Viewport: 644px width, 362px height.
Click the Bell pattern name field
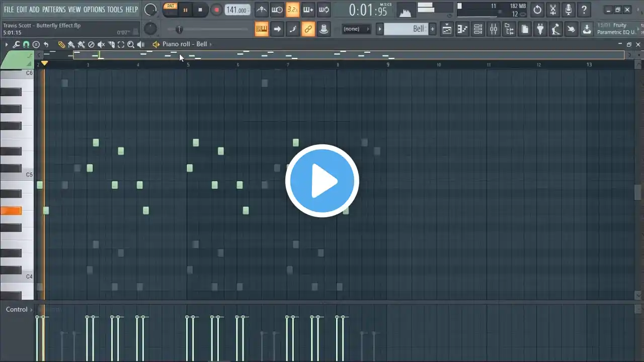click(x=406, y=29)
